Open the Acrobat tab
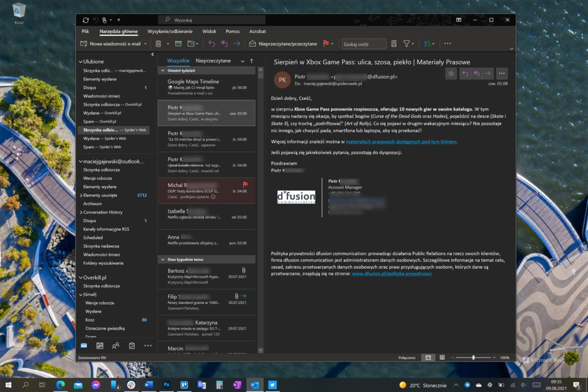The height and width of the screenshot is (392, 588). point(258,32)
